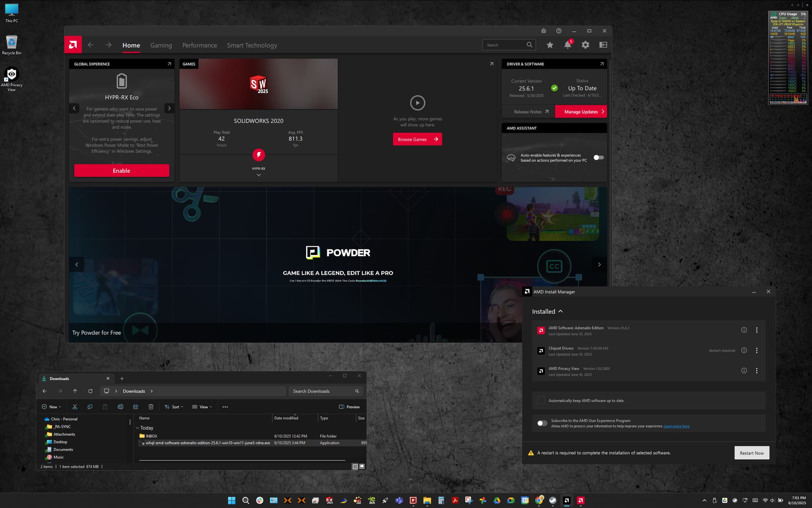812x508 pixels.
Task: Click the Search Downloads field
Action: coord(326,391)
